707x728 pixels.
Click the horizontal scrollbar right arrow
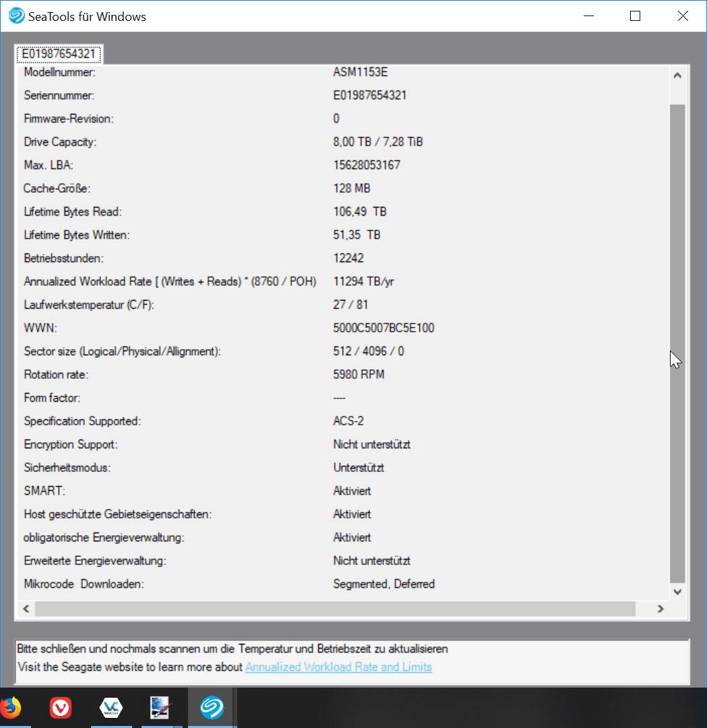(660, 609)
